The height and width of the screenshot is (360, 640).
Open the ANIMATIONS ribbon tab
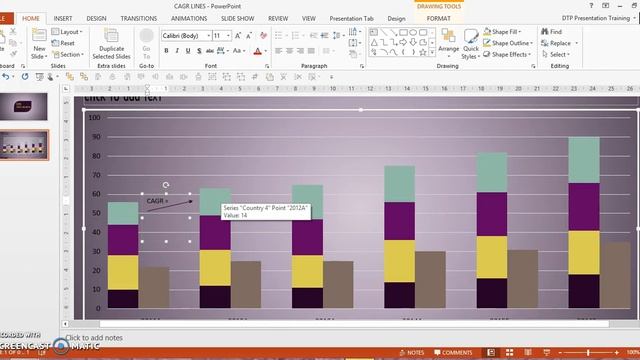pyautogui.click(x=189, y=18)
